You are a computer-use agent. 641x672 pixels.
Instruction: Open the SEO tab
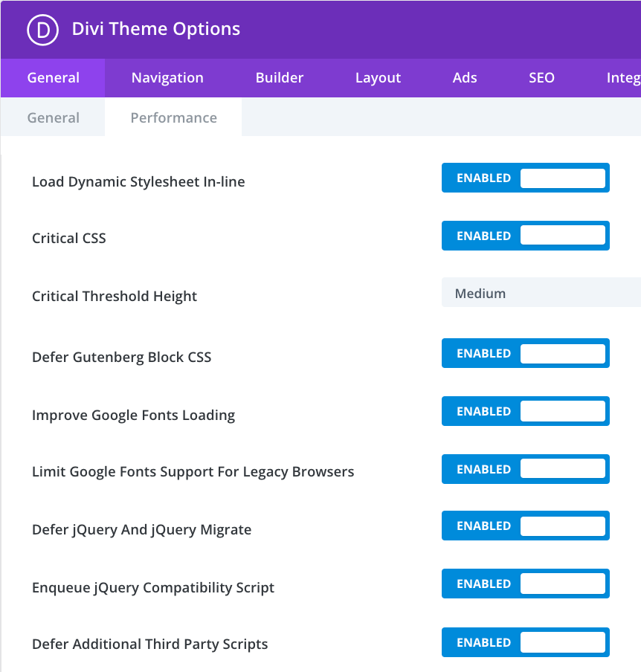pos(541,77)
